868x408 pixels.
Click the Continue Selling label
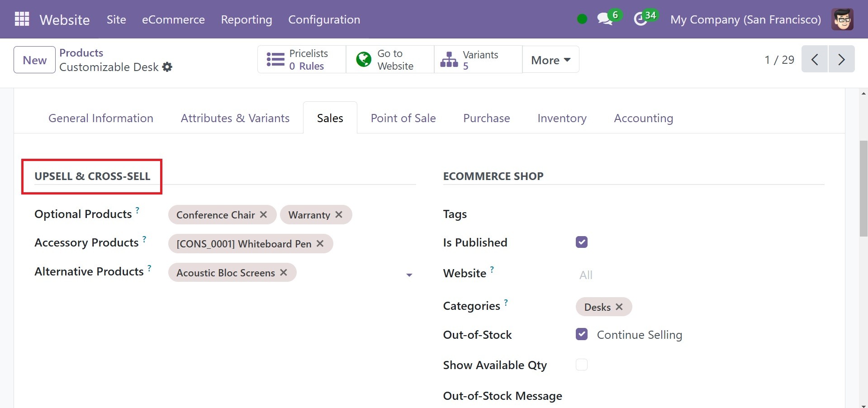[x=640, y=335]
